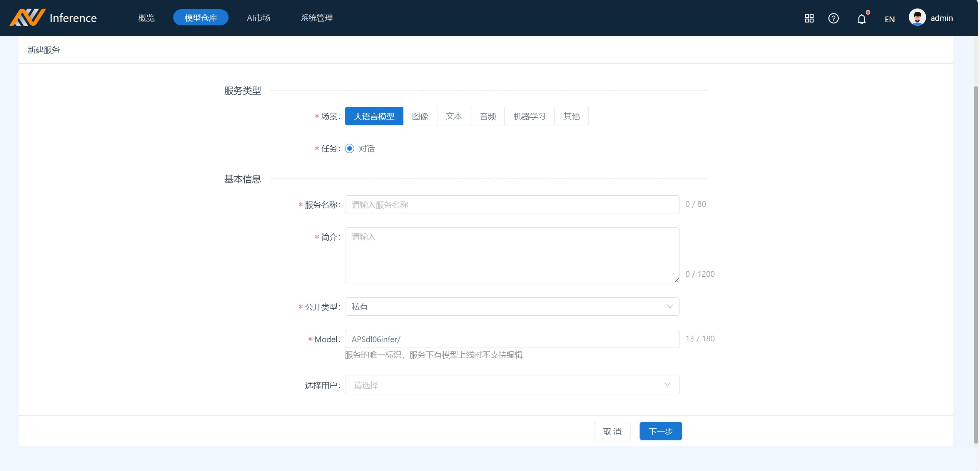Open the 系统管理 menu

coord(316,18)
